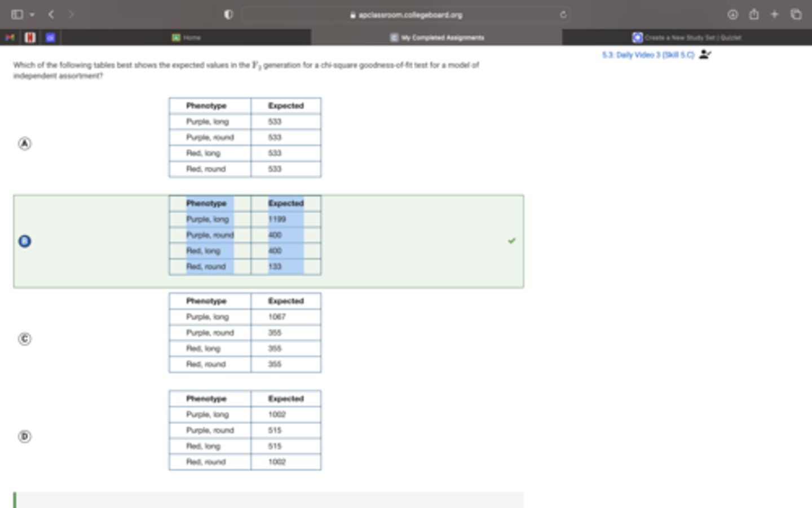Viewport: 812px width, 508px height.
Task: Select the My Completed Assignments tab
Action: (x=436, y=37)
